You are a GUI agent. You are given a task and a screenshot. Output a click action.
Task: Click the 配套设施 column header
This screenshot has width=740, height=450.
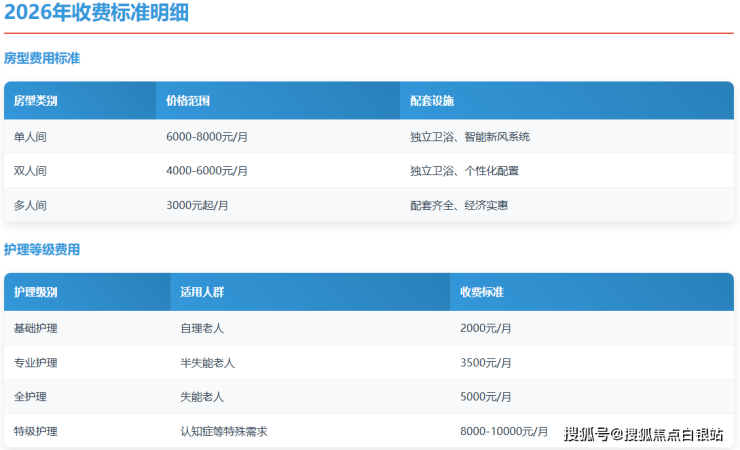pos(432,101)
